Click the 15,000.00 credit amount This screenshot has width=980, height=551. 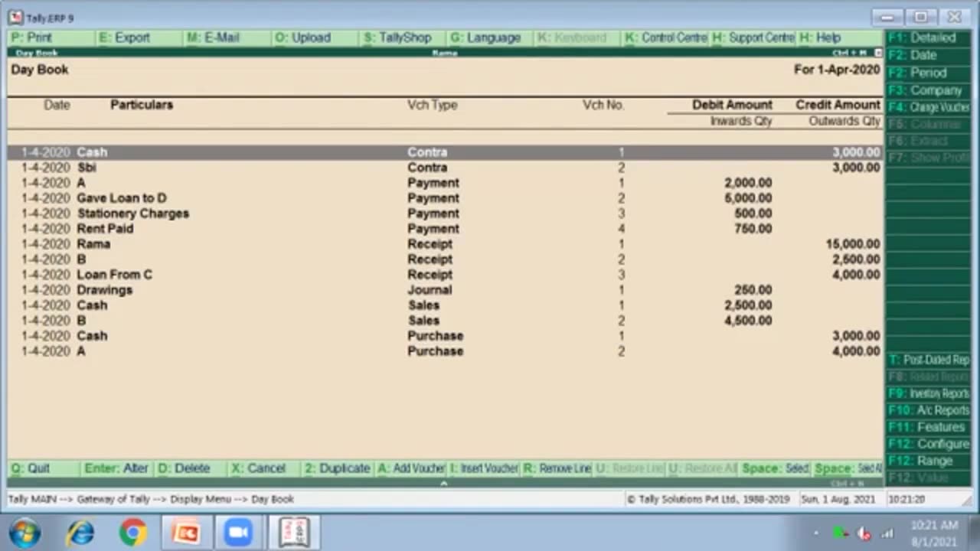(x=853, y=244)
